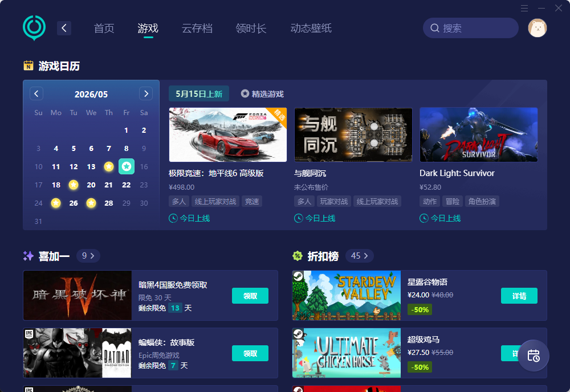Click 动作 tag on Dark Light card
This screenshot has height=392, width=570.
tap(430, 201)
